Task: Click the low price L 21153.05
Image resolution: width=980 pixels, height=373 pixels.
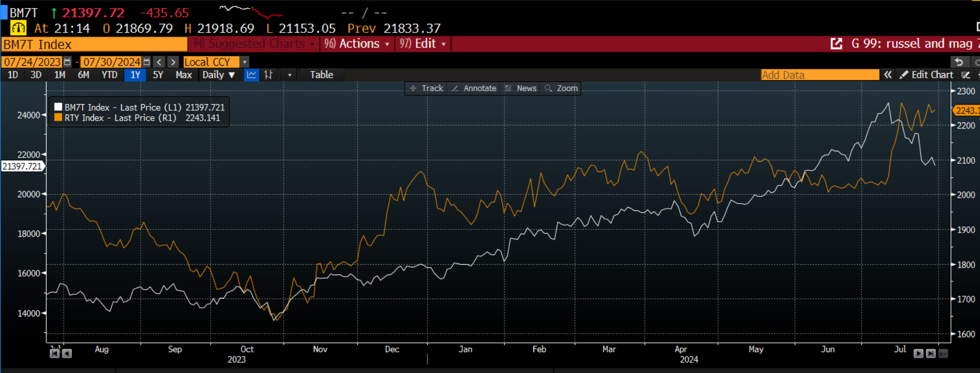Action: click(301, 28)
